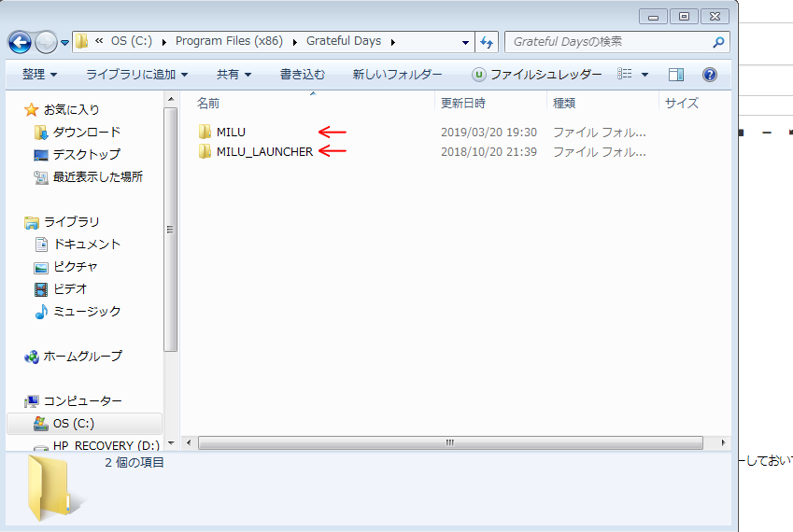Open Help with the blue question icon

click(x=710, y=75)
